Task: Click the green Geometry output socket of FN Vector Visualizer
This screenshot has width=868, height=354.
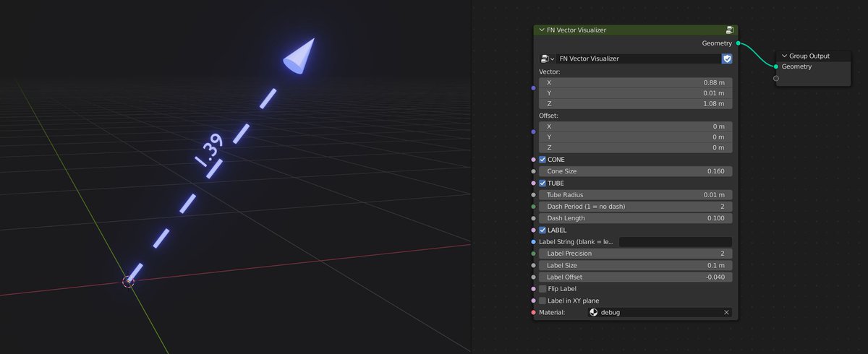Action: click(x=737, y=43)
